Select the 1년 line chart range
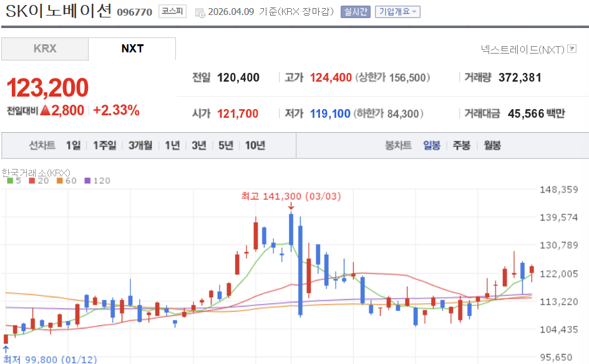The image size is (589, 364). pos(172,145)
